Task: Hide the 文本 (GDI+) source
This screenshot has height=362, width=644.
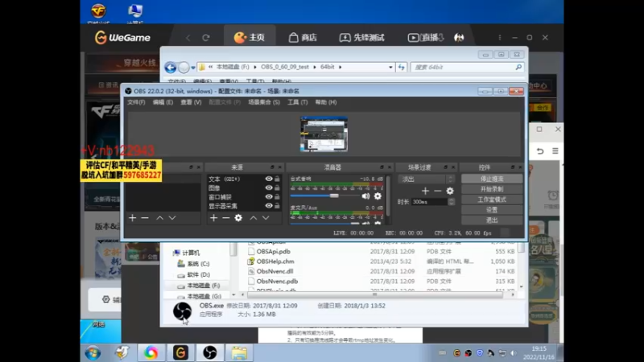Action: 269,179
